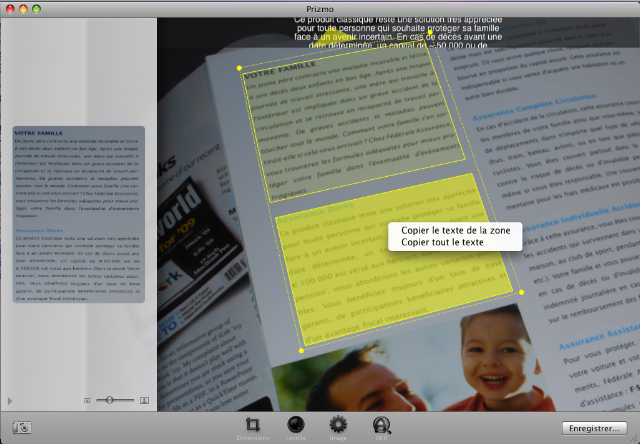This screenshot has width=640, height=444.
Task: Click the yellow corner handle below the Assurance Décès zone
Action: 301,350
